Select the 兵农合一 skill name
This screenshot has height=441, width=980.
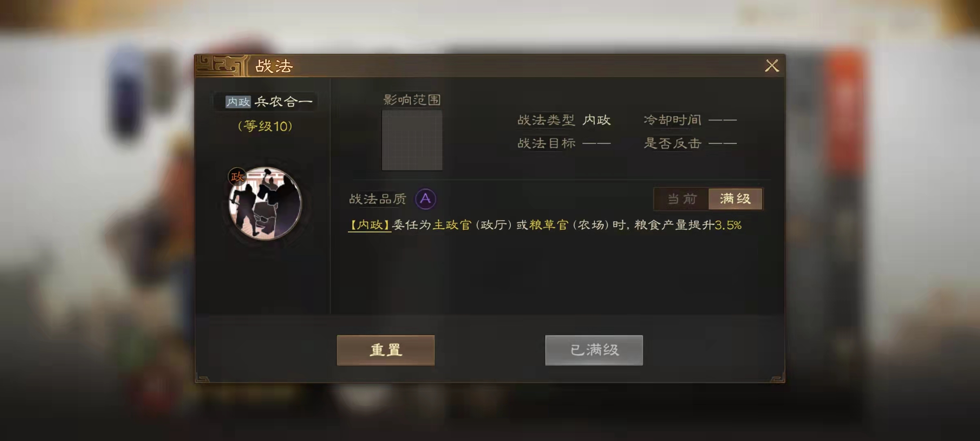(283, 102)
